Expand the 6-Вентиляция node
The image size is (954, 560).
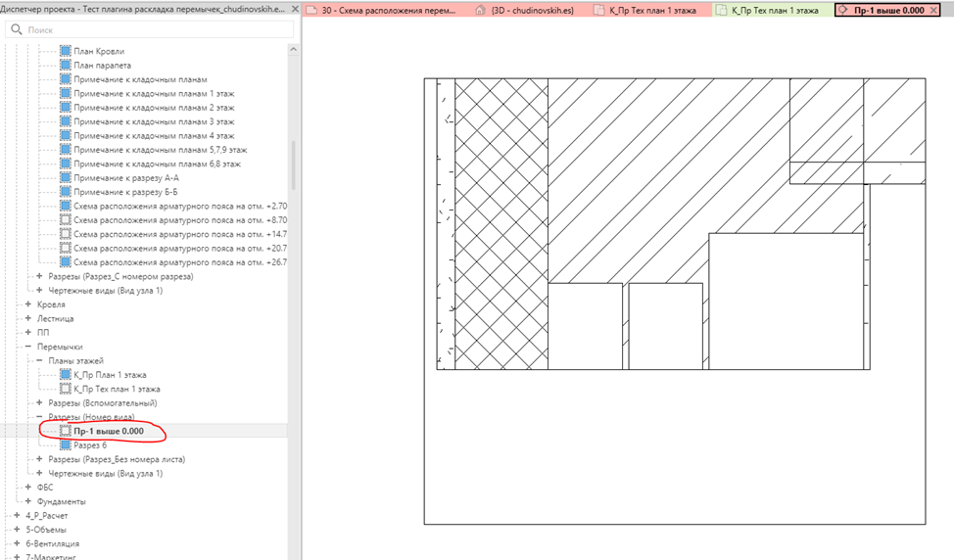pos(17,543)
